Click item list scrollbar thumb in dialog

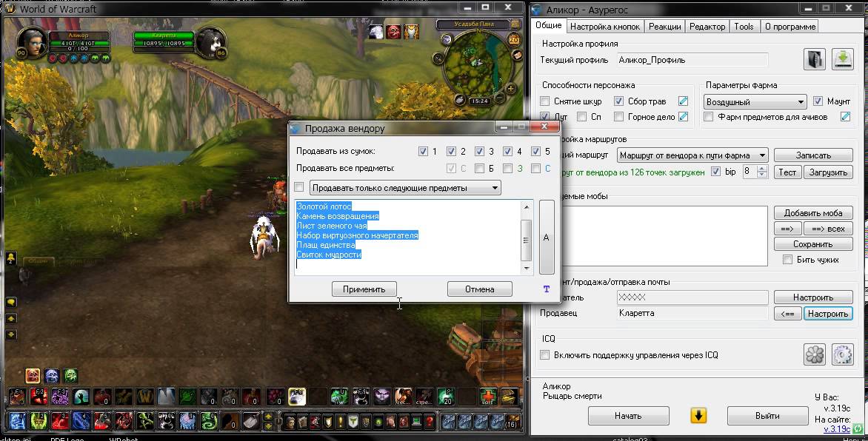pyautogui.click(x=526, y=240)
